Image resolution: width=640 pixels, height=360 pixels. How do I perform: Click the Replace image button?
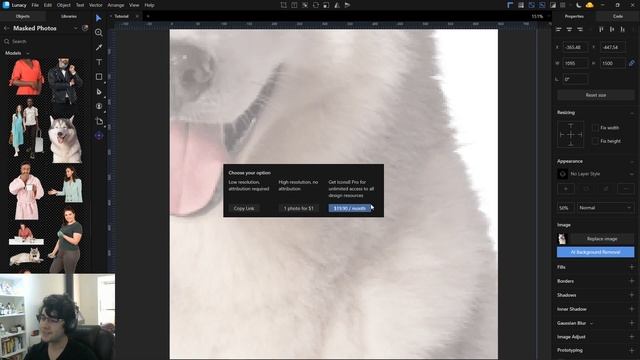[602, 239]
